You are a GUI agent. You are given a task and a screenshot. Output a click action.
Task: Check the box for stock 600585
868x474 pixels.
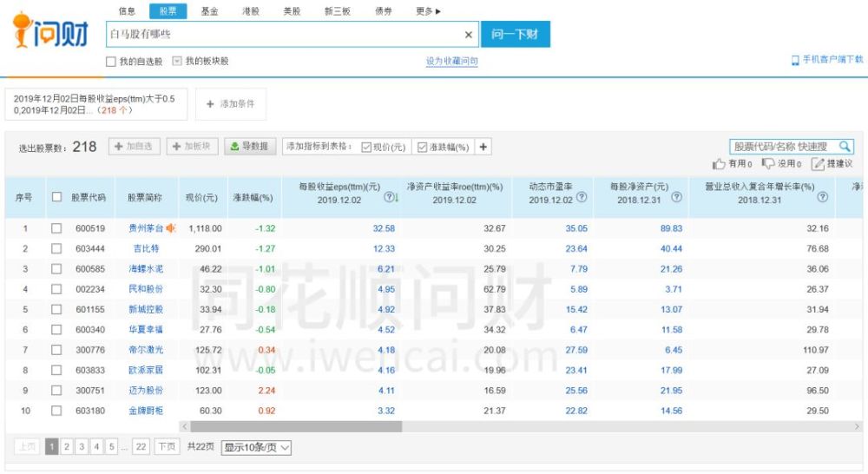point(56,268)
